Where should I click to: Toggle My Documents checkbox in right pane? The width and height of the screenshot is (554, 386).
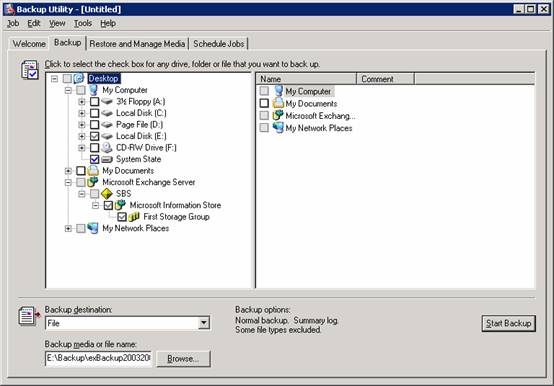[x=264, y=103]
